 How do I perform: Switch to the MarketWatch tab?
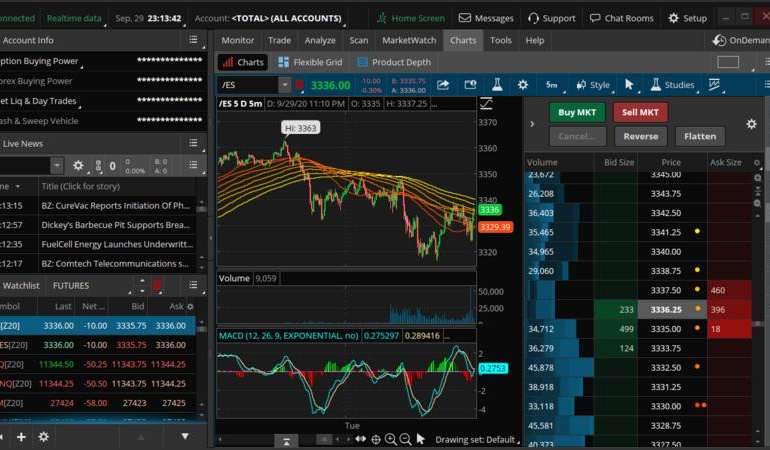click(x=409, y=40)
